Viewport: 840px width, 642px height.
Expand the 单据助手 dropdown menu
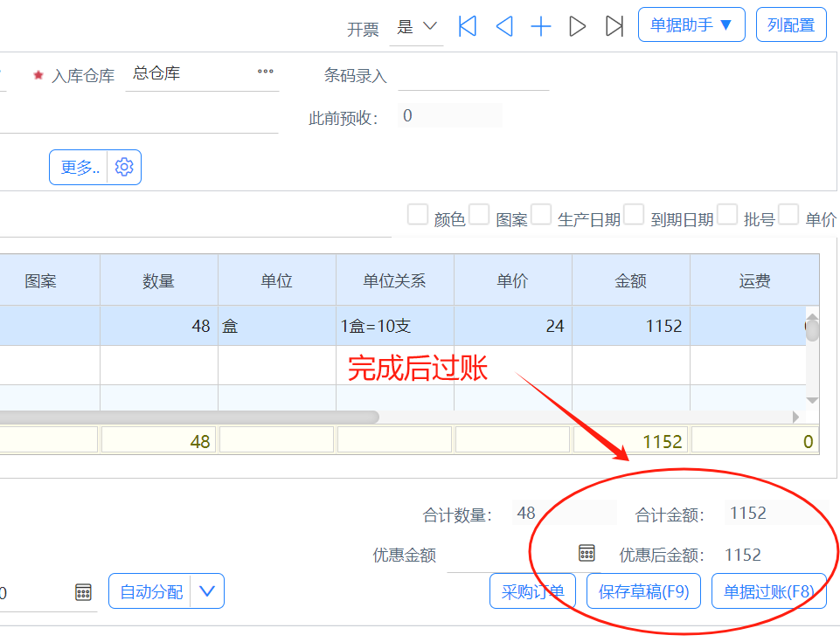click(x=691, y=24)
